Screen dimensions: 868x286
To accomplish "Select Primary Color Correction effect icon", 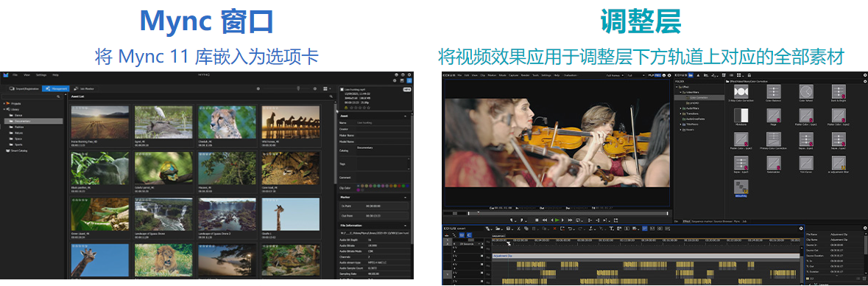I will 774,139.
